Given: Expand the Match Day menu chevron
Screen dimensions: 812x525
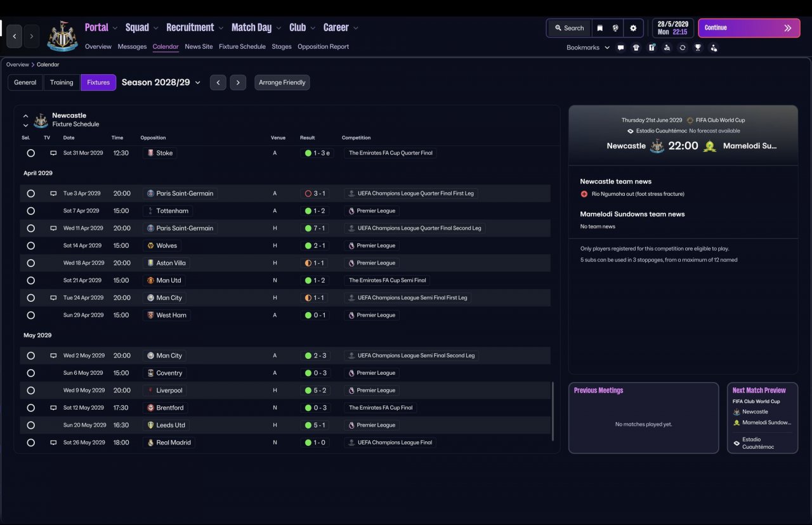Looking at the screenshot, I should tap(278, 28).
